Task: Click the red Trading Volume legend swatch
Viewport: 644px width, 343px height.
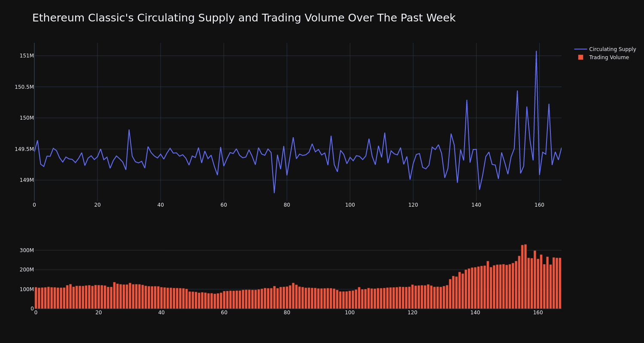Action: tap(580, 57)
